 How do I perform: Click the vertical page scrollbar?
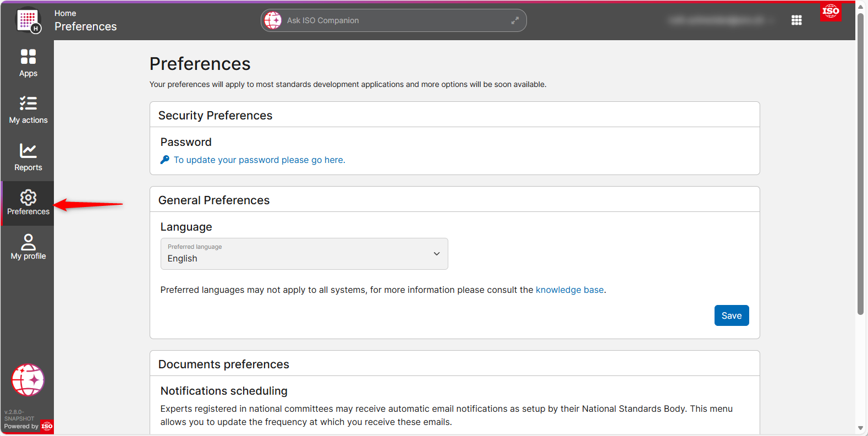861,165
